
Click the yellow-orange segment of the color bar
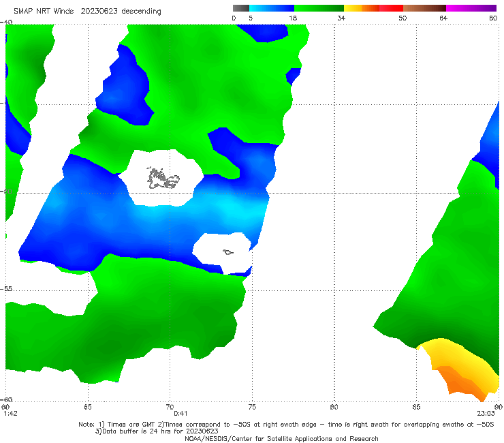point(362,8)
